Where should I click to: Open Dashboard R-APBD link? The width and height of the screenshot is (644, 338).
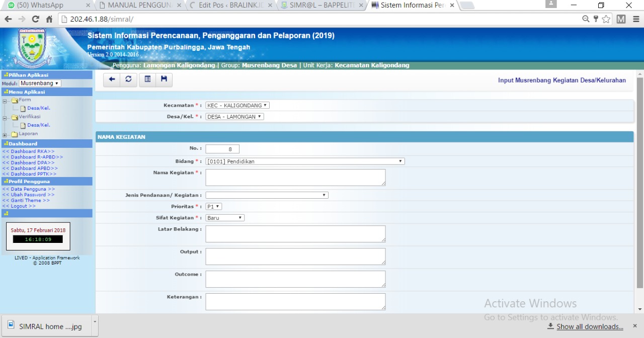pos(33,157)
